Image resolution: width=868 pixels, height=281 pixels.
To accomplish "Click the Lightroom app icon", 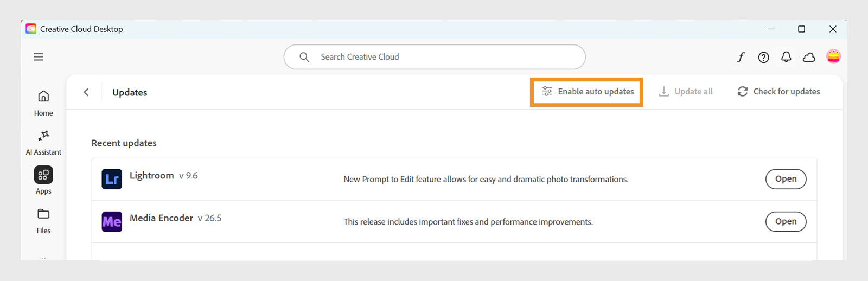I will 112,179.
